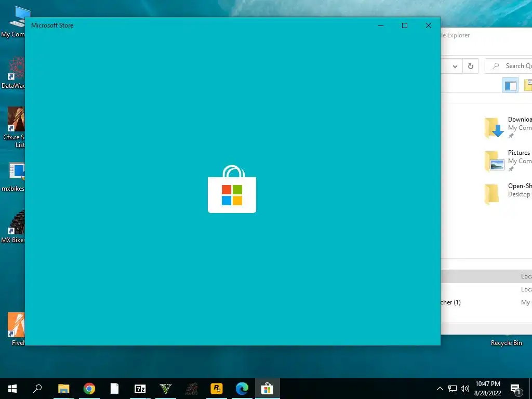Image resolution: width=532 pixels, height=399 pixels.
Task: Select the Pictures folder name text
Action: 519,153
